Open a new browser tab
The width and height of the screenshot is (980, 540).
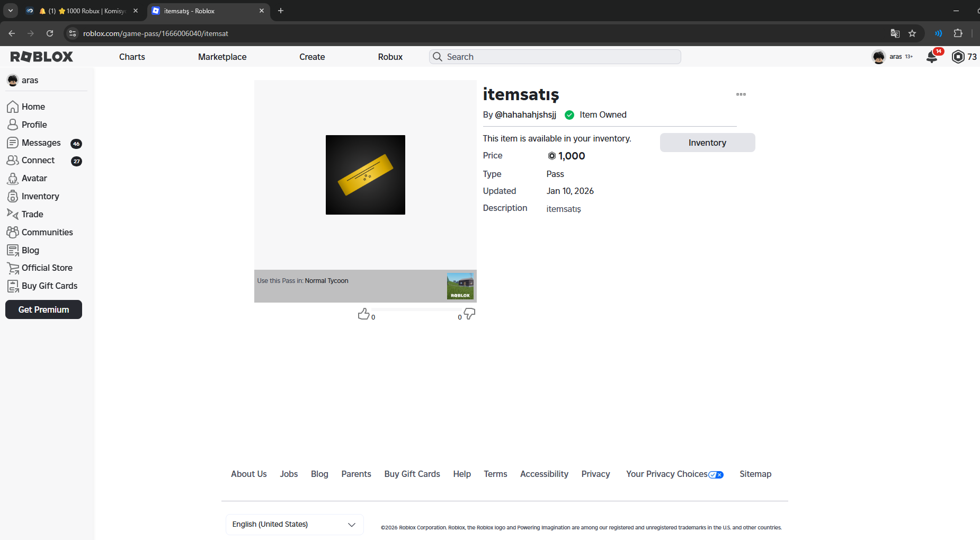click(x=281, y=11)
